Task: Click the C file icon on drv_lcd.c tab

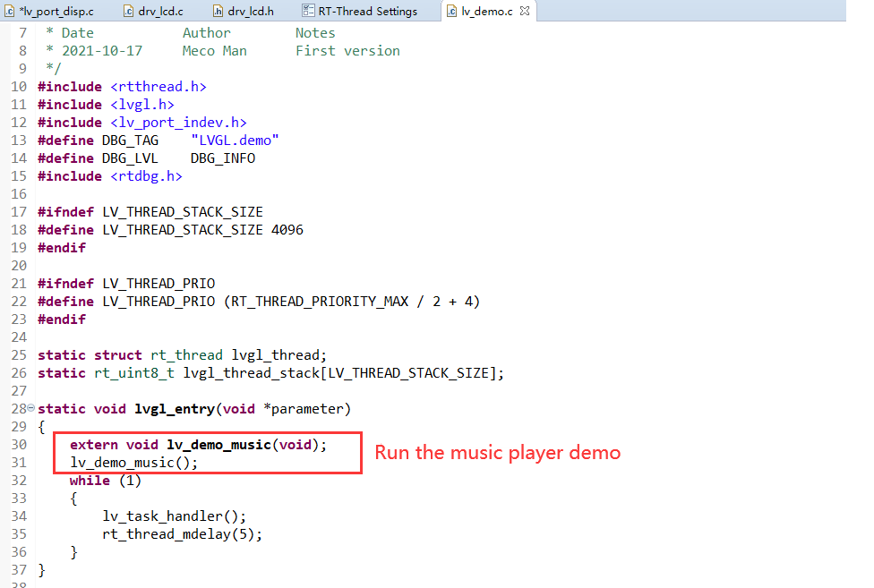Action: click(128, 12)
